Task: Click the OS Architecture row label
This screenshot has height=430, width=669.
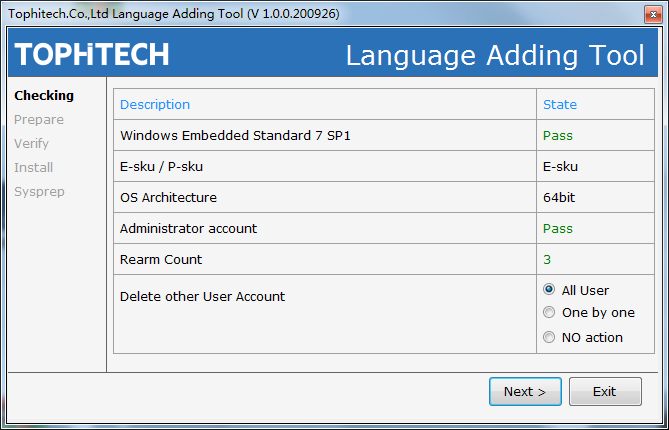Action: (x=168, y=198)
